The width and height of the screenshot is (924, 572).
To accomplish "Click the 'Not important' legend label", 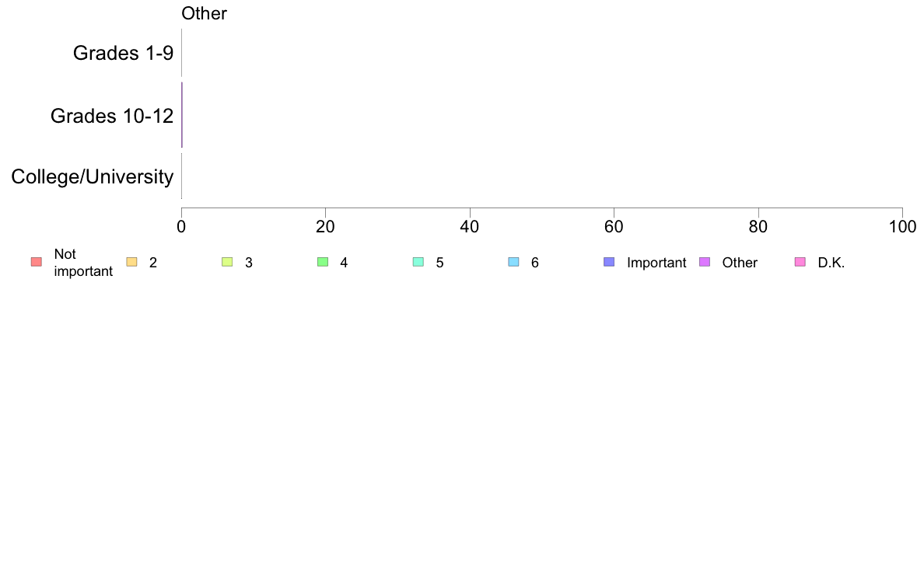I will coord(83,263).
